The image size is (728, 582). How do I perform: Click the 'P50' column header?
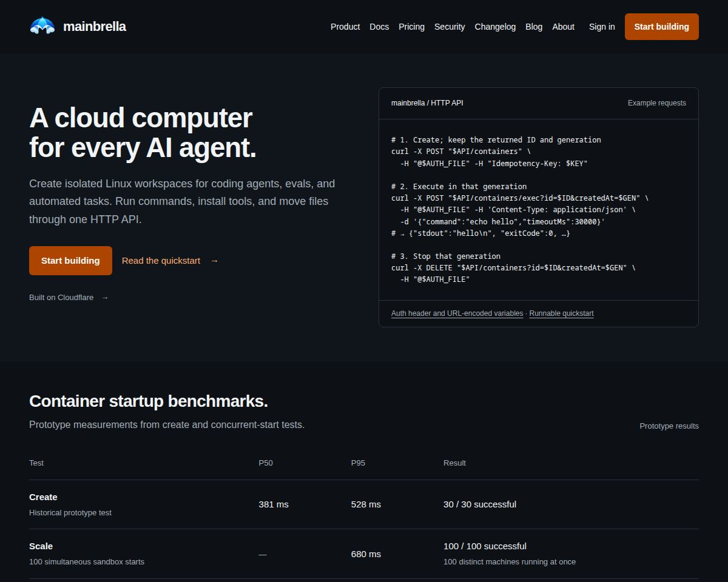coord(266,463)
